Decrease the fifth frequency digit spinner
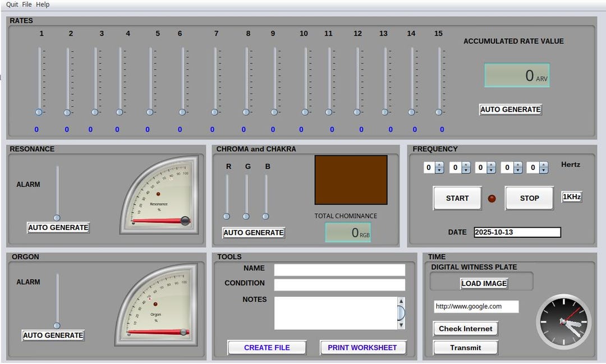 pyautogui.click(x=544, y=171)
